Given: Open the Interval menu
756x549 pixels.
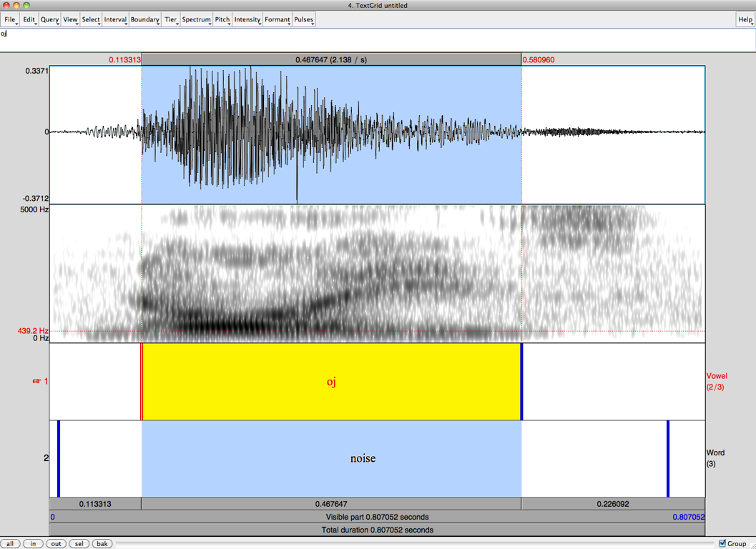Looking at the screenshot, I should coord(116,20).
